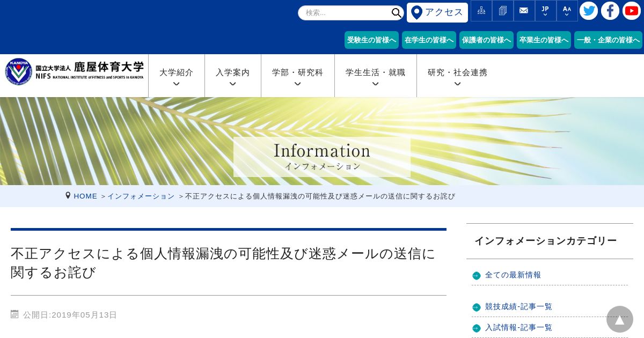
Task: Click arrow bullet beside 全ての最新情報
Action: coord(477,276)
